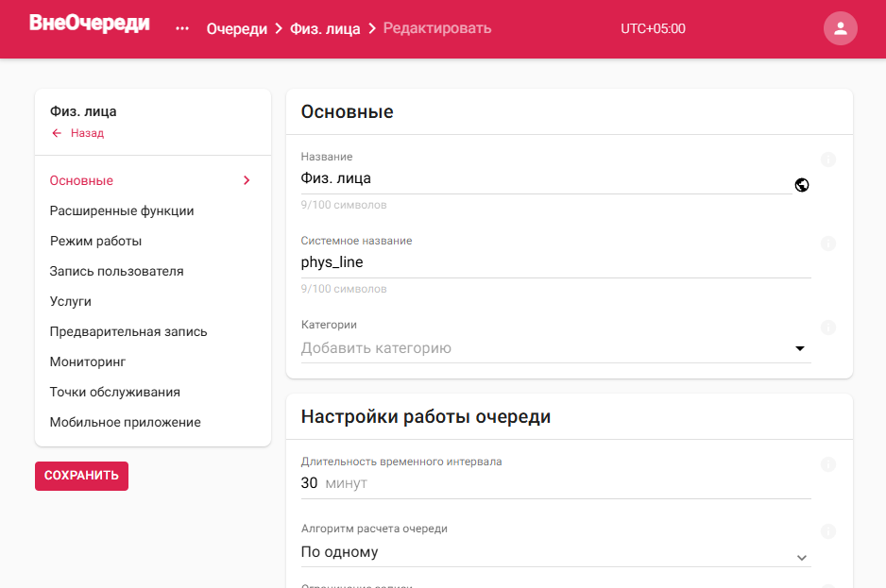
Task: Open Мобильное приложение section
Action: pos(125,423)
